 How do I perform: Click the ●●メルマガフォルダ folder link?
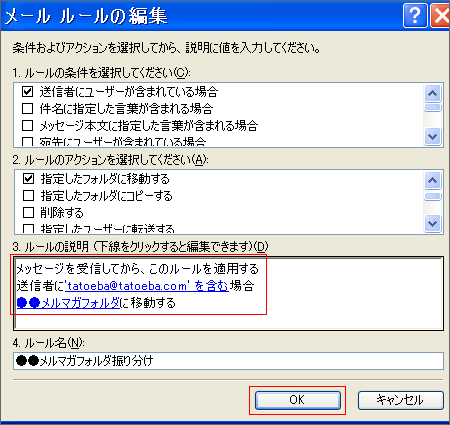coord(68,303)
